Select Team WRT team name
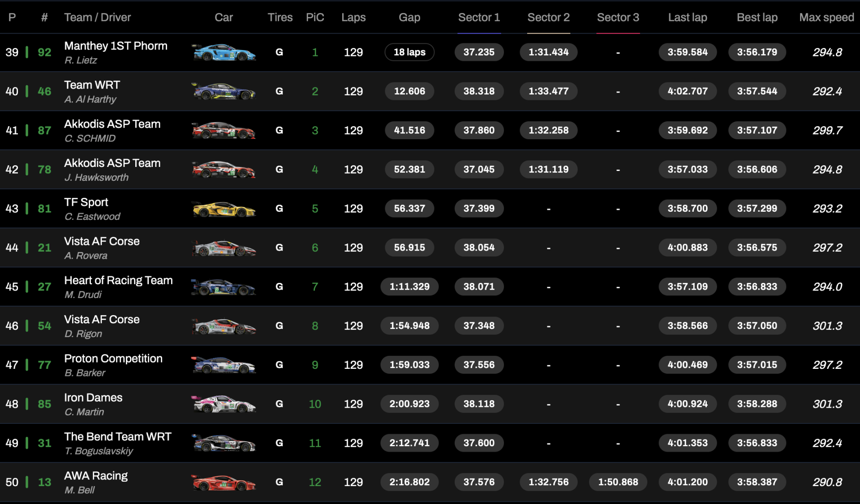This screenshot has width=860, height=504. [92, 85]
